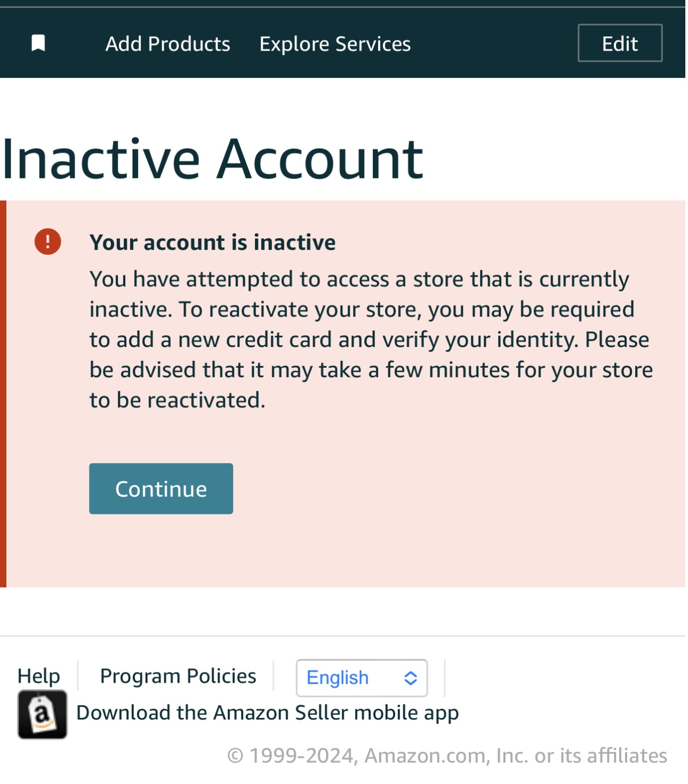
Task: Click the bookmark icon in the header
Action: click(x=38, y=43)
